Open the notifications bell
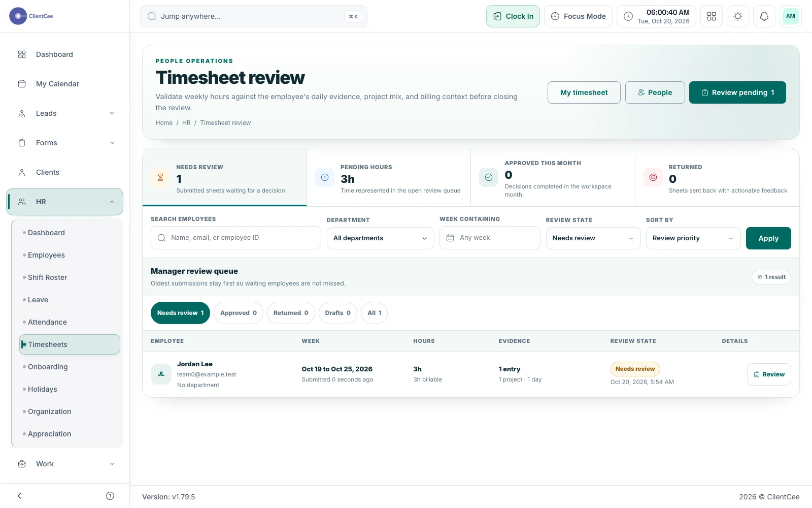Screen dimensions: 812x508 pyautogui.click(x=764, y=16)
